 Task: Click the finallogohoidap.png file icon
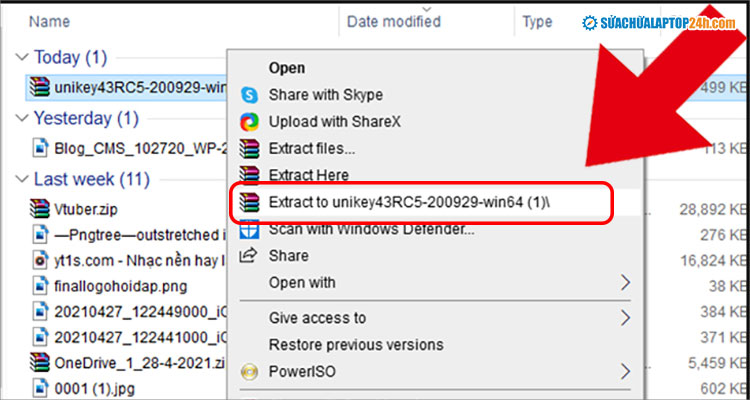point(40,285)
